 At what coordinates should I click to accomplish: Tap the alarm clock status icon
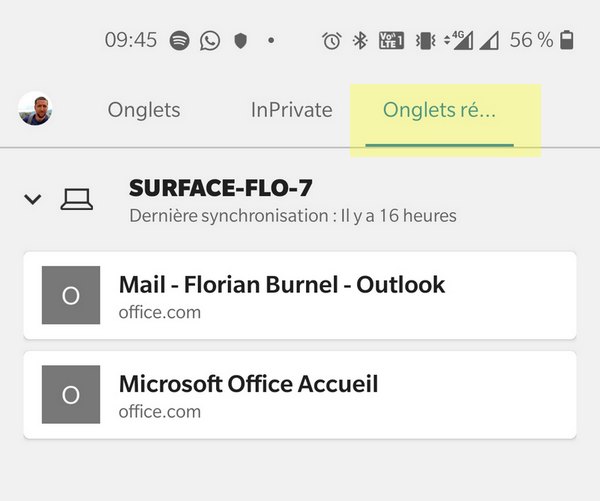pyautogui.click(x=331, y=40)
